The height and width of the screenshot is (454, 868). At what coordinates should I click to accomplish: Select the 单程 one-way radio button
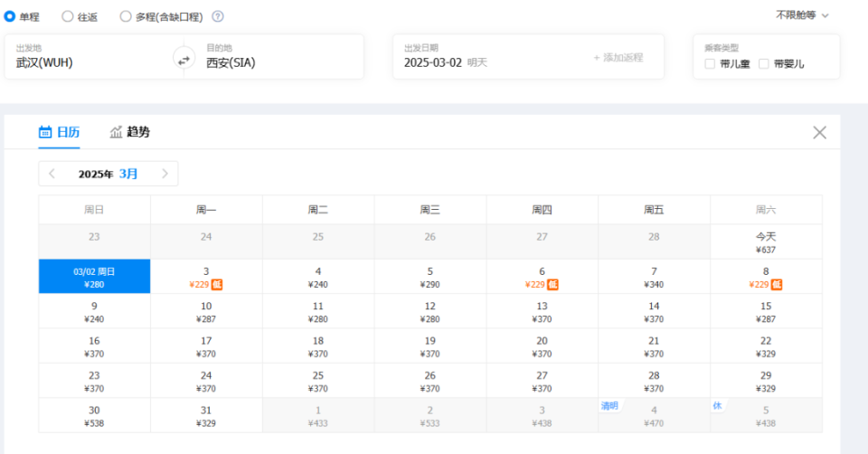[9, 16]
